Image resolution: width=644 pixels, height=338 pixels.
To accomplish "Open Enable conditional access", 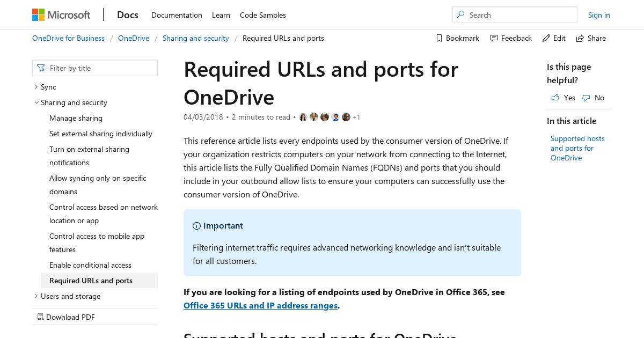I will pos(90,265).
